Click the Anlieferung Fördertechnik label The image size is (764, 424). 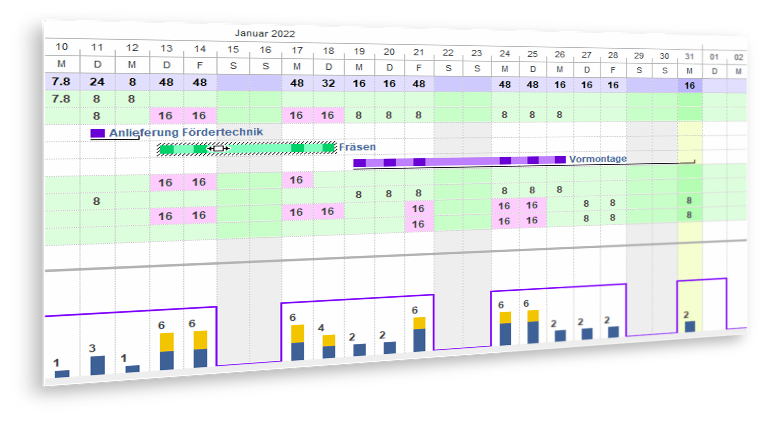coord(186,132)
